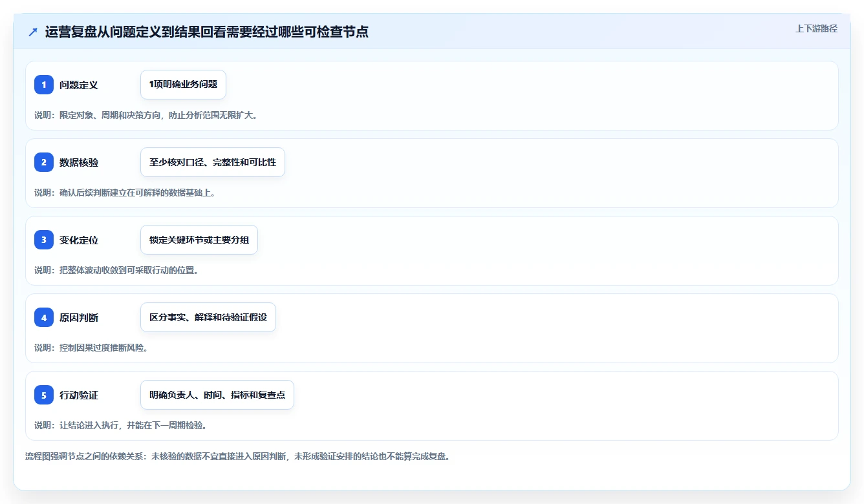Click the step number 2 badge
This screenshot has height=504, width=864.
point(44,162)
